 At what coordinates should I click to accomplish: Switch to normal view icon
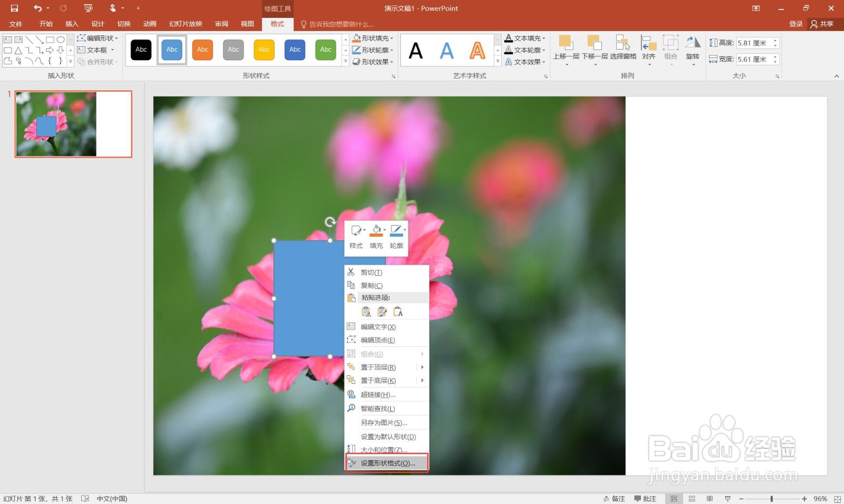coord(674,499)
